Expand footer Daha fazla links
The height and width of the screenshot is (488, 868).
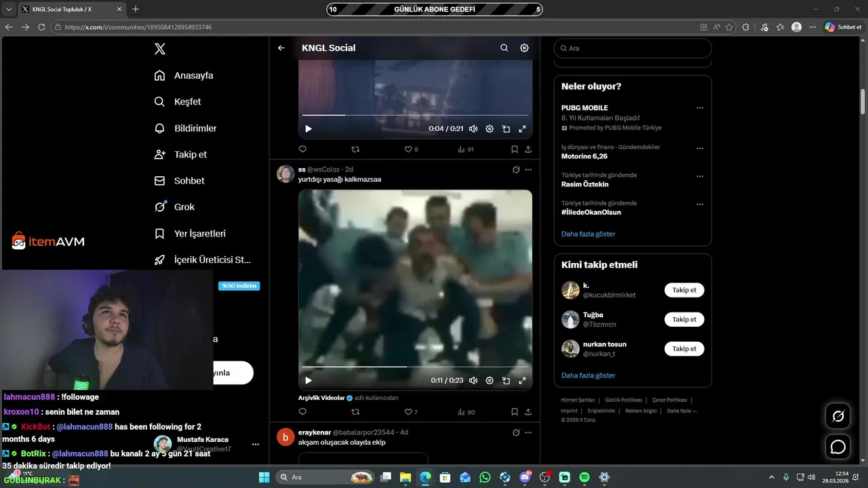pyautogui.click(x=682, y=411)
